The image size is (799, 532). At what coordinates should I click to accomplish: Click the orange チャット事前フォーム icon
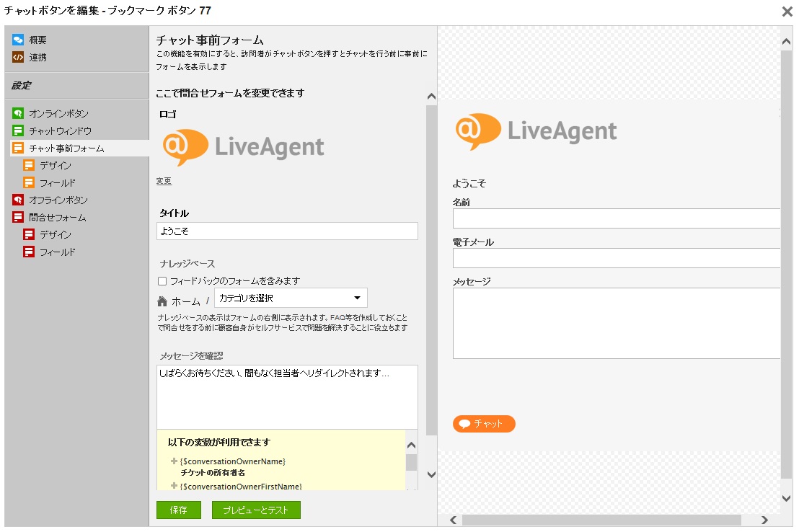pos(18,148)
